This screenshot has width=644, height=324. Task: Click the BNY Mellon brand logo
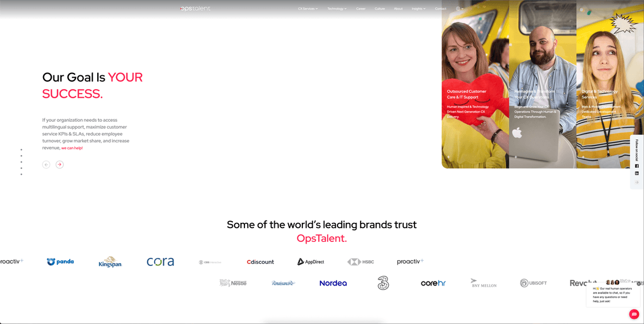(484, 283)
